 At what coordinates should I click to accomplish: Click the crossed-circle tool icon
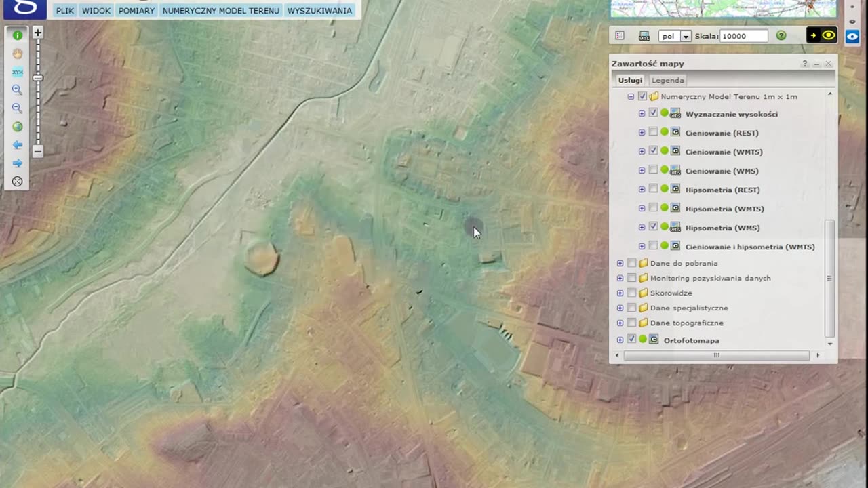tap(17, 182)
